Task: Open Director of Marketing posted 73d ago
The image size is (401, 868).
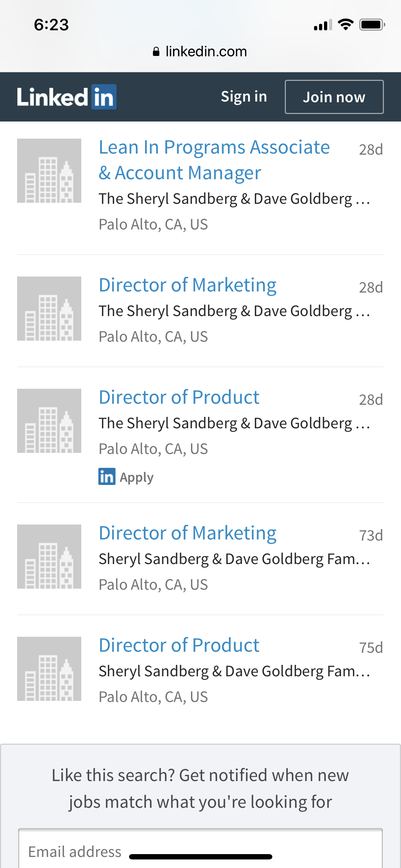Action: (187, 533)
